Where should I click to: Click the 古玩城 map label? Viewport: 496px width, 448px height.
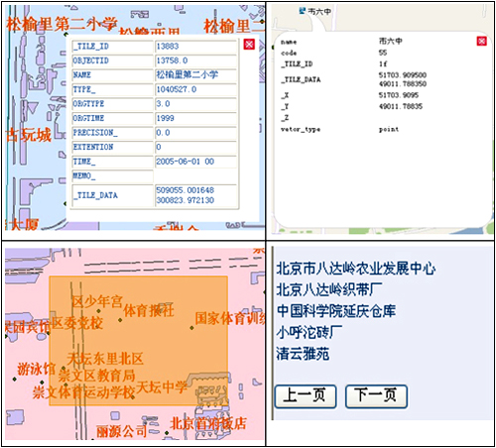point(29,135)
